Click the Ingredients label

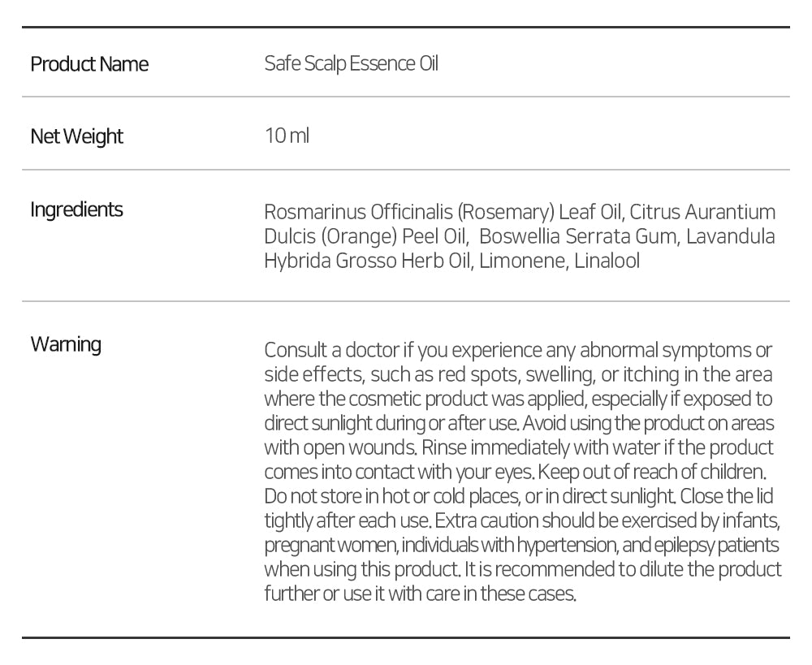coord(76,209)
